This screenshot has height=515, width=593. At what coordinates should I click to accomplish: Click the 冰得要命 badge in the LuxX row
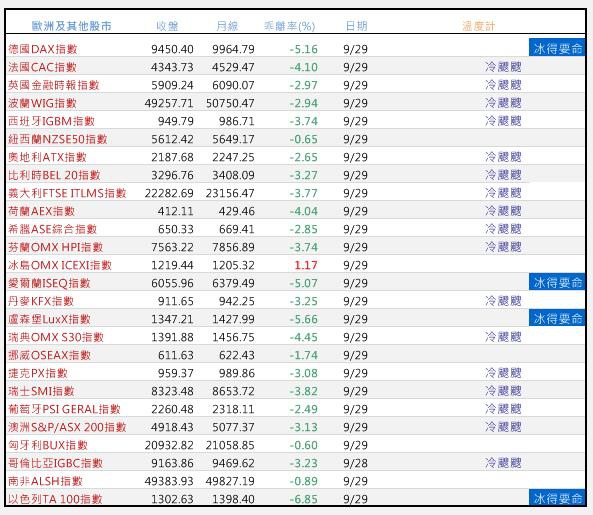[x=557, y=318]
